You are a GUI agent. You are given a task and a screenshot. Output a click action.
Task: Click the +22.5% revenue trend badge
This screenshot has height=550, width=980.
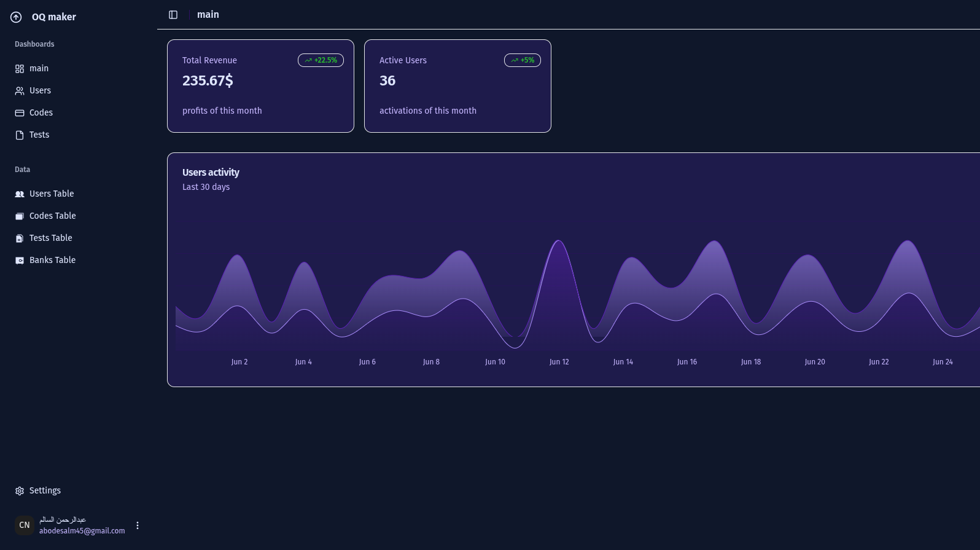pyautogui.click(x=321, y=60)
